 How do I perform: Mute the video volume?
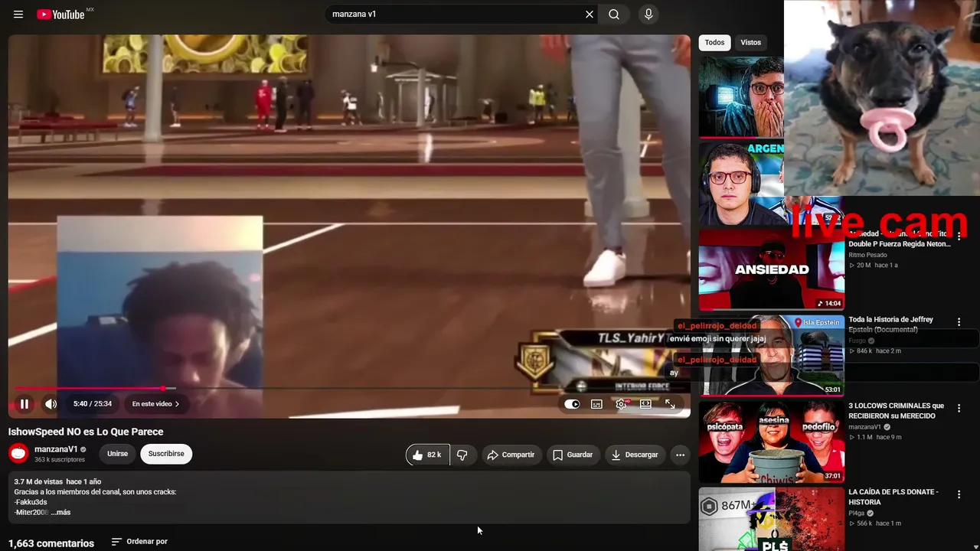point(51,404)
